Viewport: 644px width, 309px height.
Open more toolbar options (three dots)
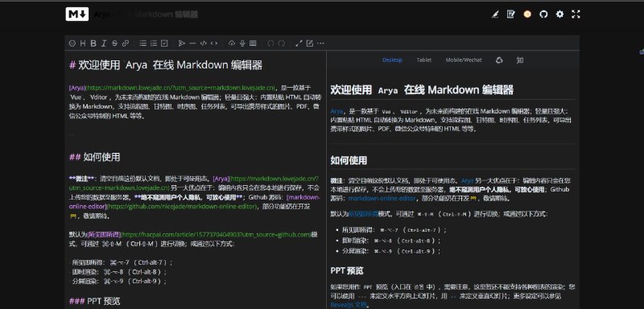click(x=320, y=43)
